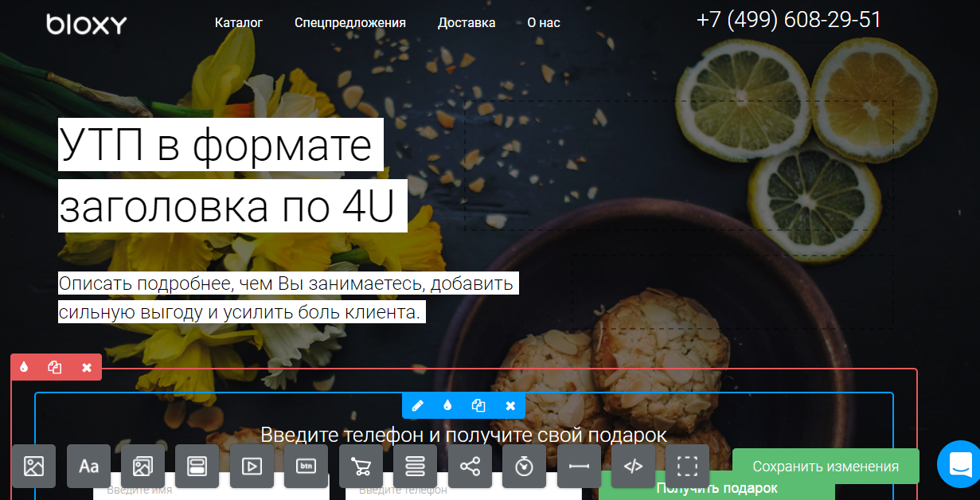This screenshot has width=980, height=500.
Task: Select the subheading Описать подробнее text
Action: 288,297
